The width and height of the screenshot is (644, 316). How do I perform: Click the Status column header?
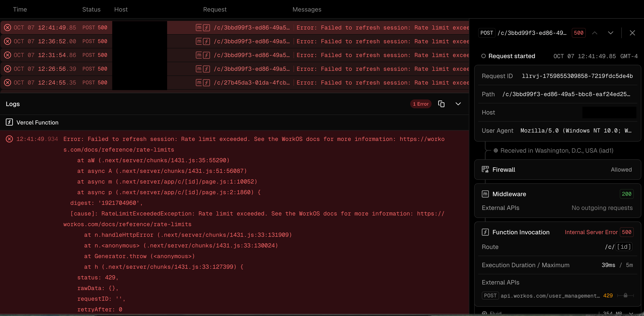91,9
